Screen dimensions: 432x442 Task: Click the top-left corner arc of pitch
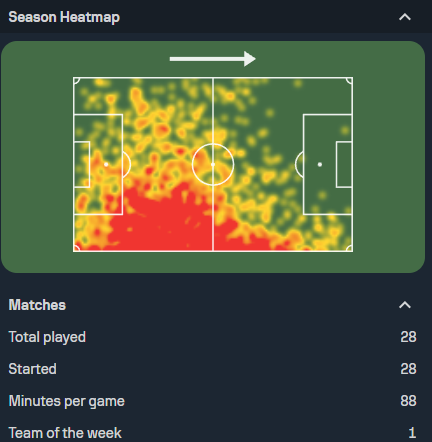pyautogui.click(x=76, y=81)
